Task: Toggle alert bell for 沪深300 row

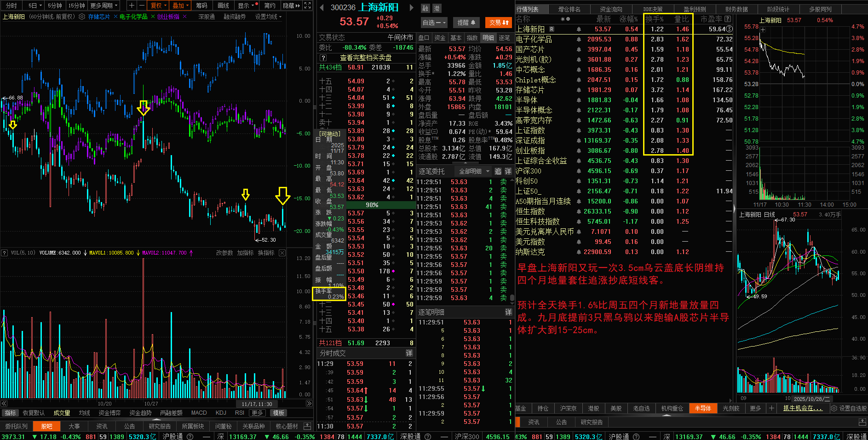Action: 579,171
